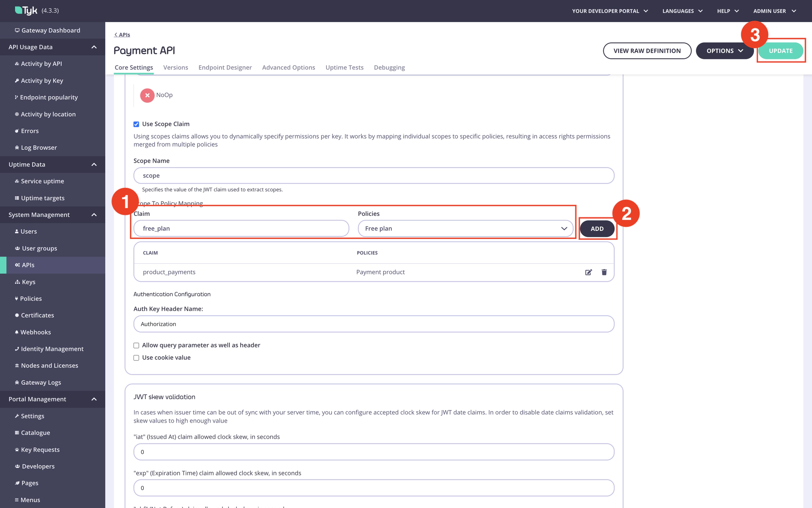Click the edit icon next to Payment product
Image resolution: width=812 pixels, height=508 pixels.
[588, 272]
